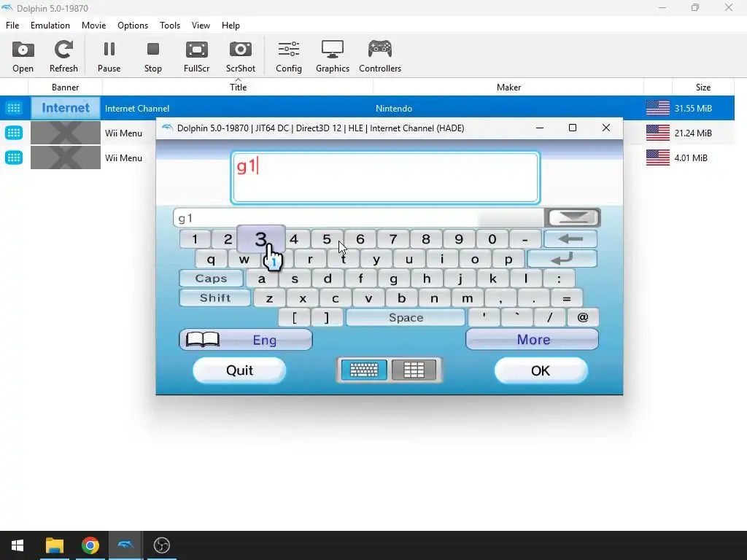747x560 pixels.
Task: Open the Controllers settings icon
Action: [x=380, y=57]
